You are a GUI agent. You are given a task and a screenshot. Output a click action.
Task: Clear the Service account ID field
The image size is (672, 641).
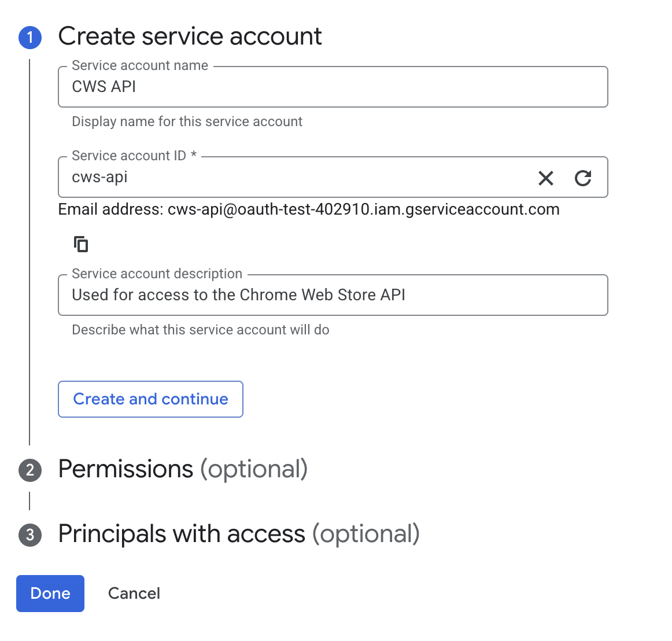(x=546, y=178)
